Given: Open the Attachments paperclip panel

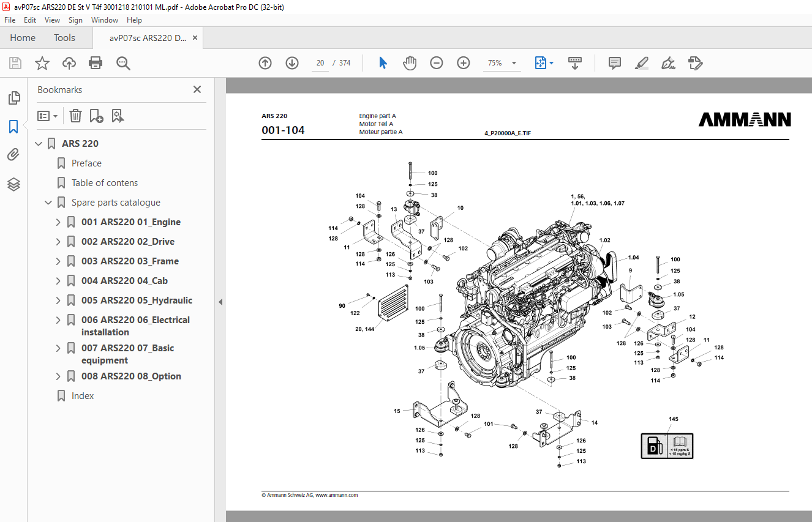Looking at the screenshot, I should pos(14,155).
